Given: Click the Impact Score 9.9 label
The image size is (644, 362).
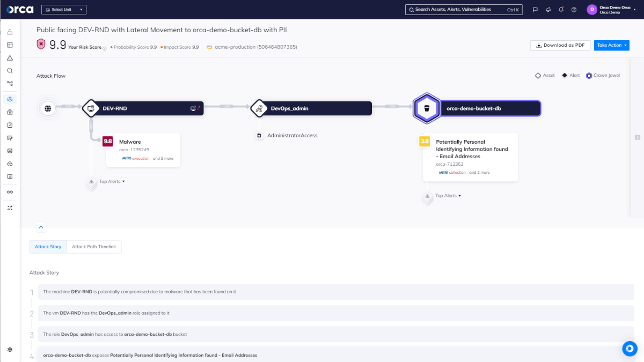Looking at the screenshot, I should (x=179, y=47).
